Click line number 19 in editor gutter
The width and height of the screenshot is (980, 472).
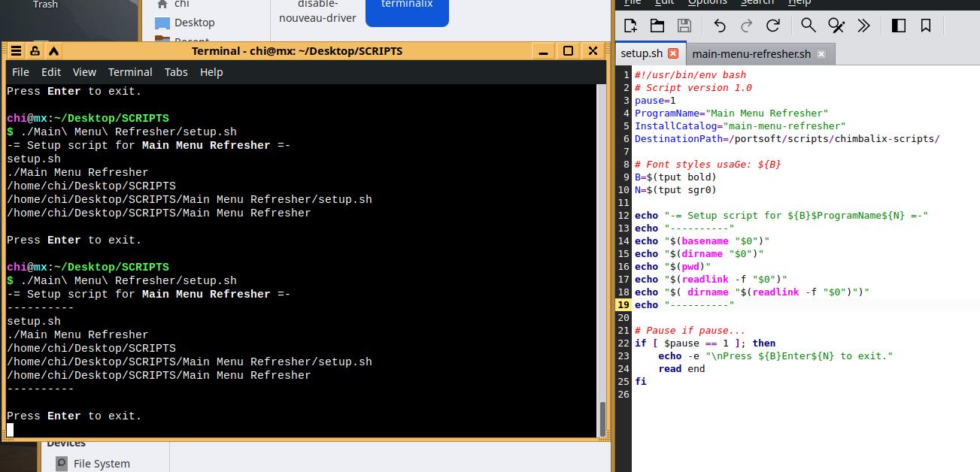pyautogui.click(x=623, y=304)
